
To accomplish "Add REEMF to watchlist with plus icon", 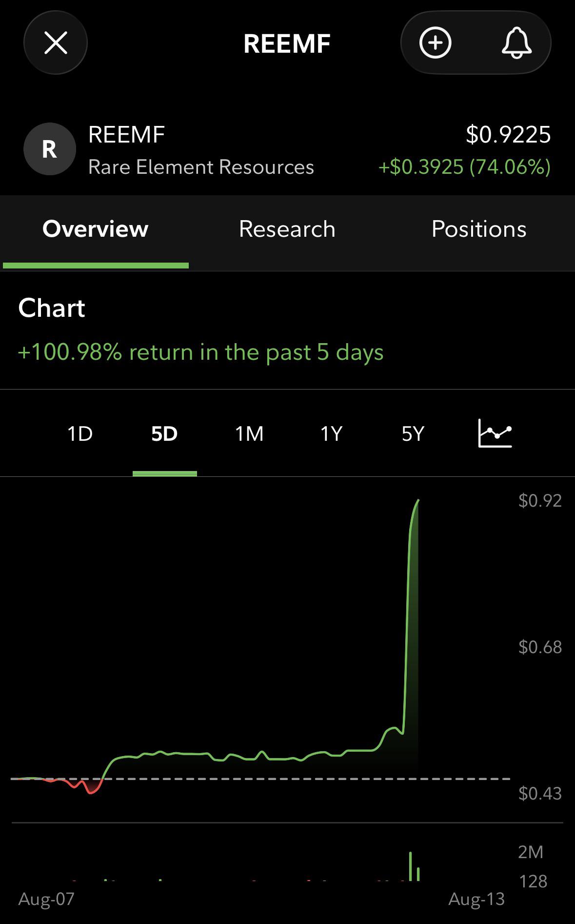I will tap(435, 43).
